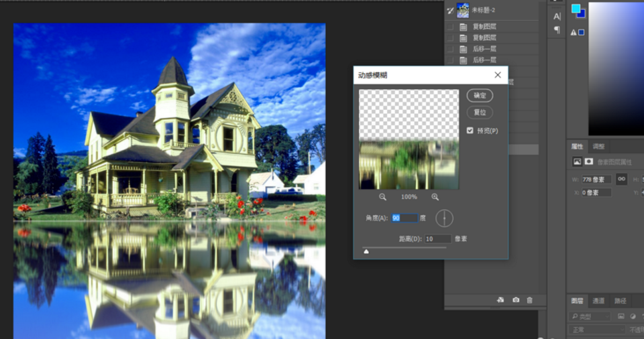The height and width of the screenshot is (339, 644).
Task: Click the 角度 angle input field
Action: 405,218
